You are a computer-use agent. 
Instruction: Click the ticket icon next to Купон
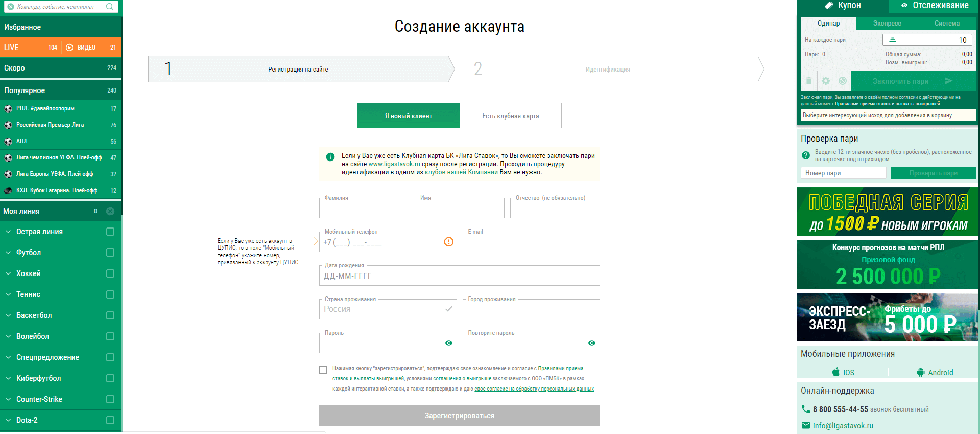[829, 5]
